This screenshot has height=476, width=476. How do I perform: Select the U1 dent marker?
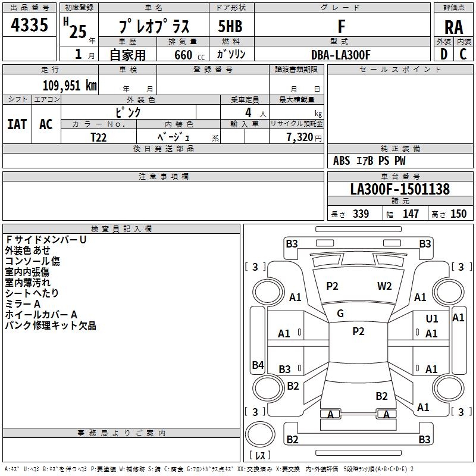point(432,320)
